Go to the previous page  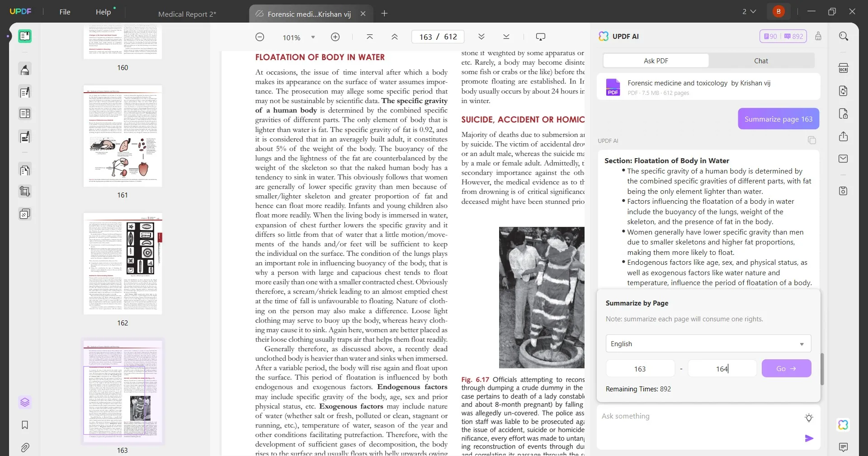[x=395, y=37]
